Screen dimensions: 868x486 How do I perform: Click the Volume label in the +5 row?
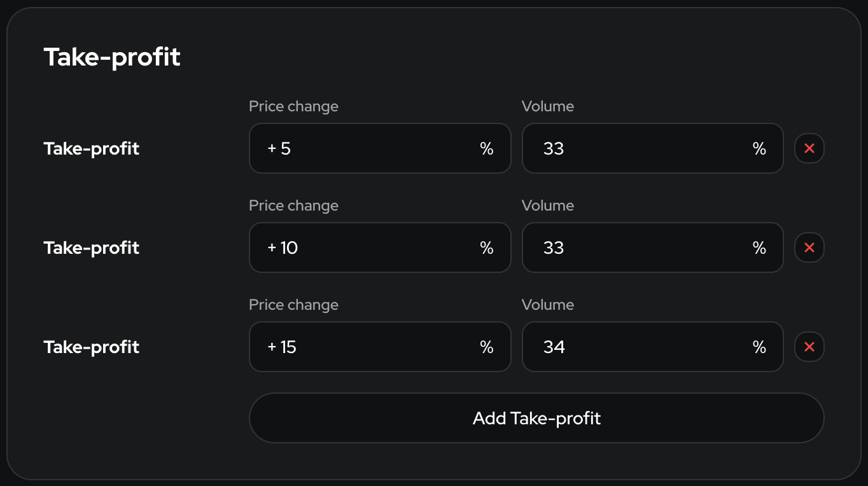pyautogui.click(x=547, y=106)
